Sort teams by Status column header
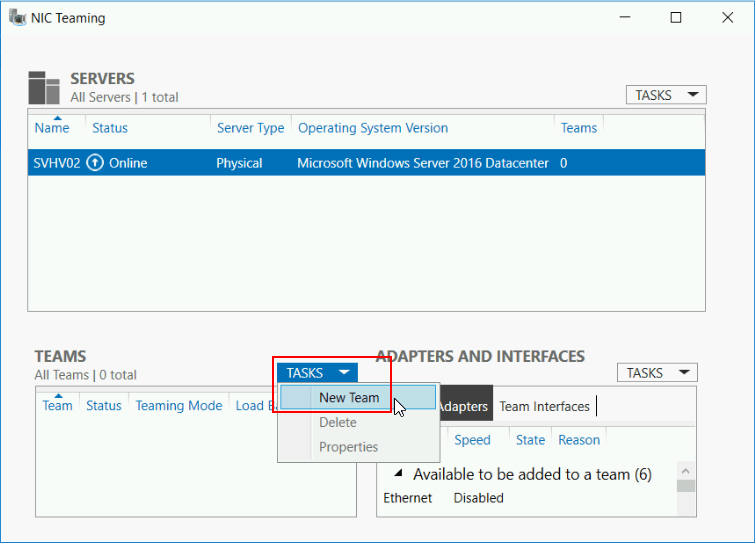Screen dimensions: 755x543 click(x=104, y=406)
